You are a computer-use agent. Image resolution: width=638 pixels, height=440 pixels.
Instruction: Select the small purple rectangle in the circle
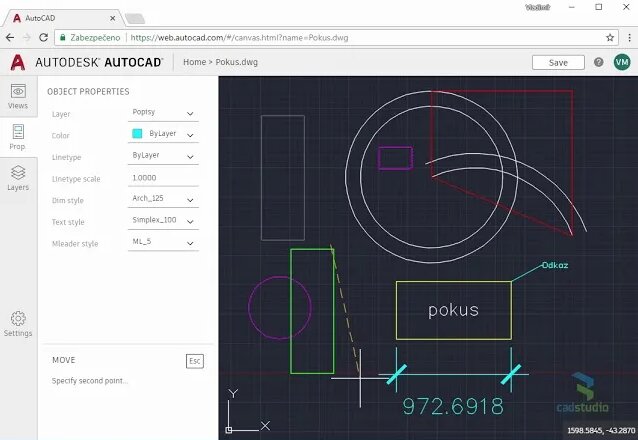[395, 158]
